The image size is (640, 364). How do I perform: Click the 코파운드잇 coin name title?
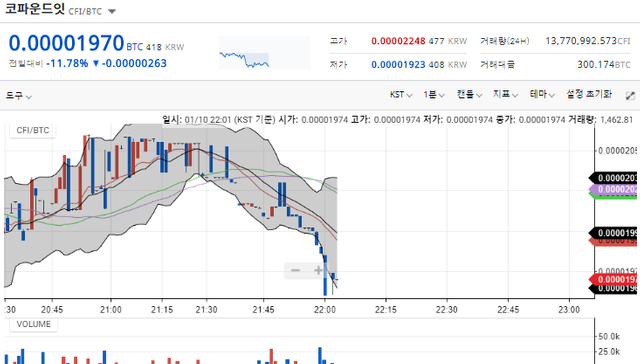[x=35, y=9]
